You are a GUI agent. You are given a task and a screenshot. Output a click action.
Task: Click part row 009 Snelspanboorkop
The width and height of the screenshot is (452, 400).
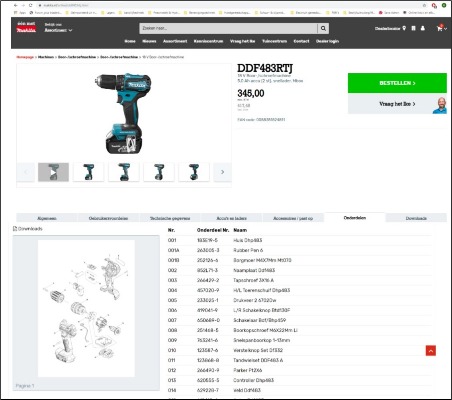click(x=300, y=340)
